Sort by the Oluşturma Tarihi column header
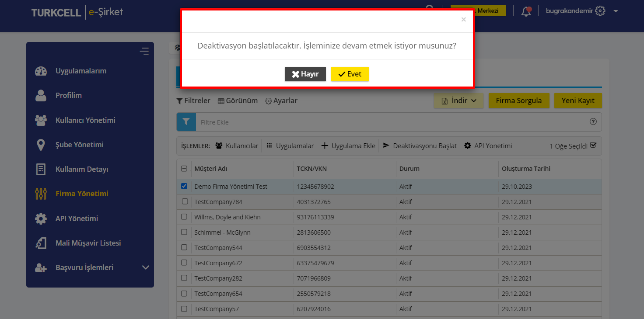Viewport: 644px width, 319px height. (x=526, y=169)
